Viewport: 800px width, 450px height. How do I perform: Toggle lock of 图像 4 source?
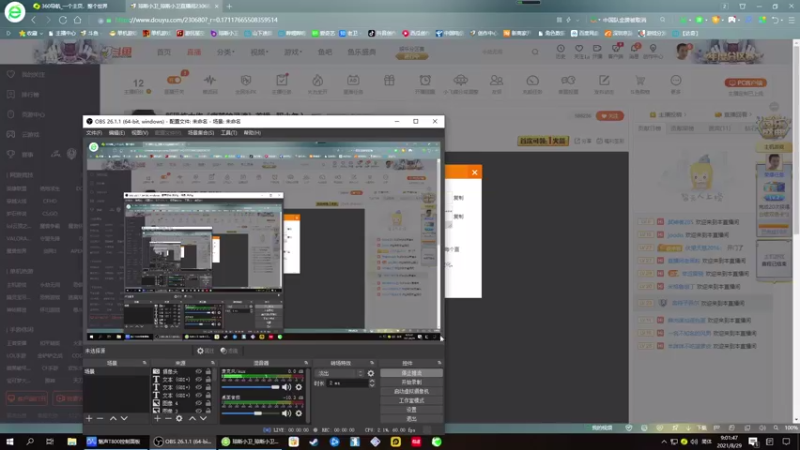(208, 403)
